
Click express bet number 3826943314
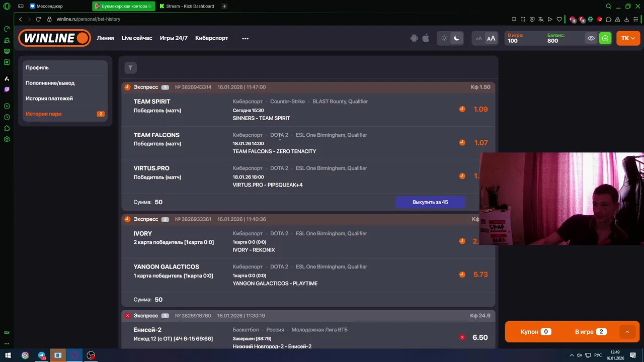click(x=193, y=87)
